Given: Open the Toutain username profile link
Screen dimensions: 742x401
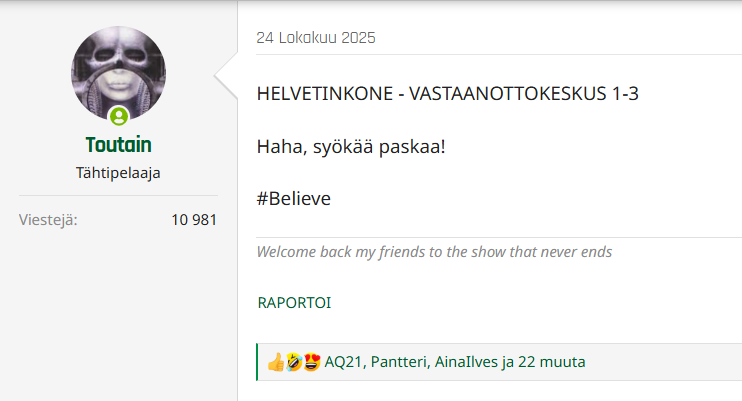Looking at the screenshot, I should pyautogui.click(x=118, y=145).
